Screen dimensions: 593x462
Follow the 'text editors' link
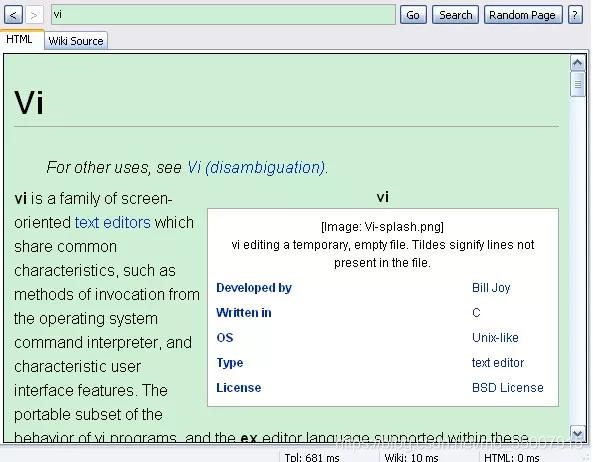tap(113, 223)
